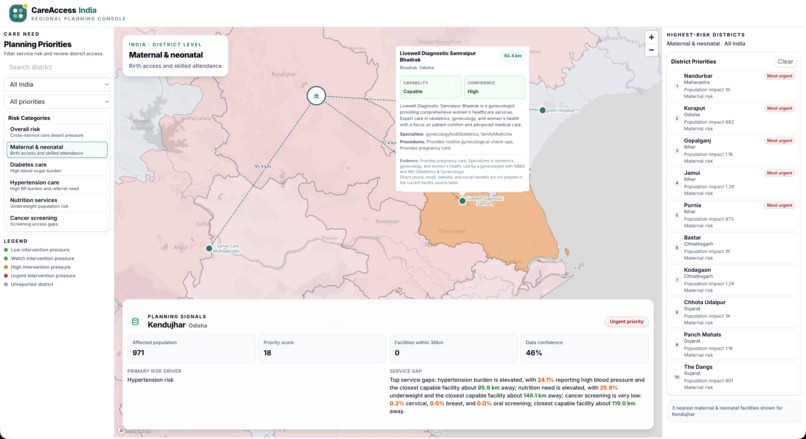806x439 pixels.
Task: Zoom in the map with plus button
Action: [x=651, y=38]
